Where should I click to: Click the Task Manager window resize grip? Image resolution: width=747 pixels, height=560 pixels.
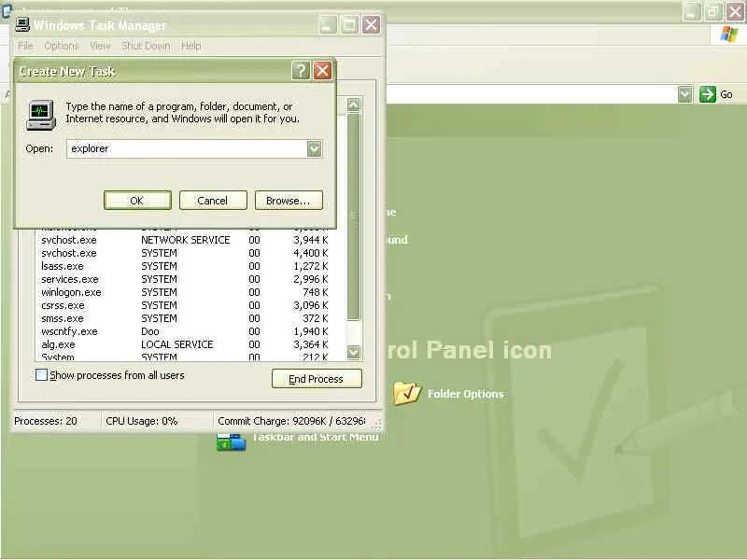(376, 423)
